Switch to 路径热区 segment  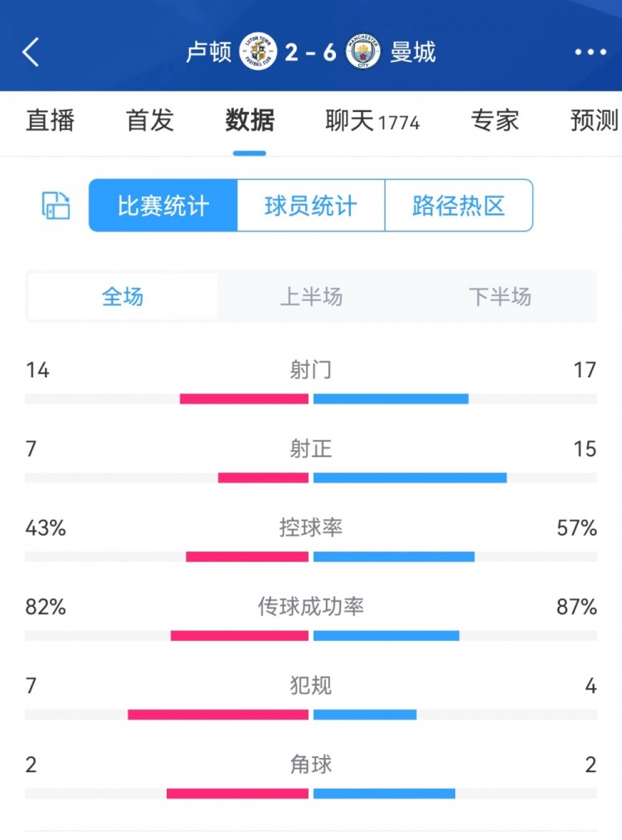coord(459,206)
